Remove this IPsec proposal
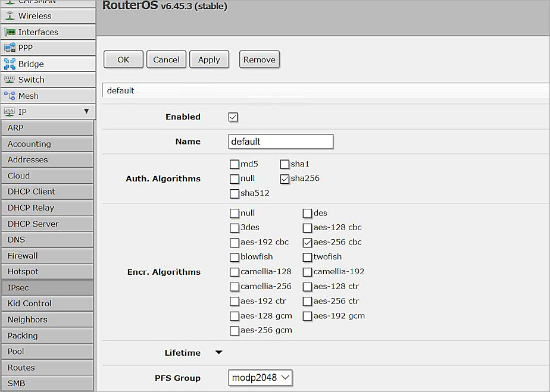The width and height of the screenshot is (550, 392). pyautogui.click(x=259, y=59)
